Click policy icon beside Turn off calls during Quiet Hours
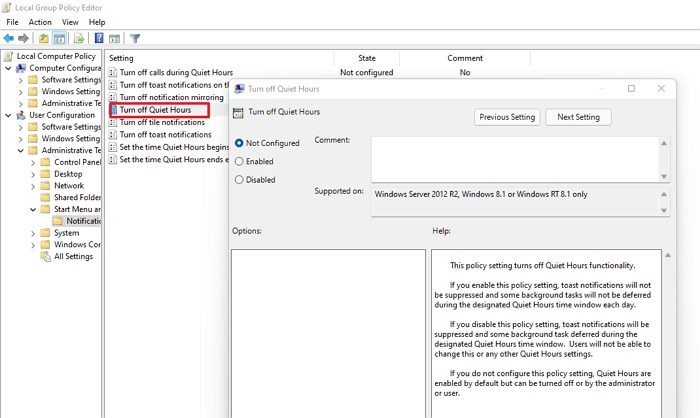The height and width of the screenshot is (418, 700). tap(113, 72)
